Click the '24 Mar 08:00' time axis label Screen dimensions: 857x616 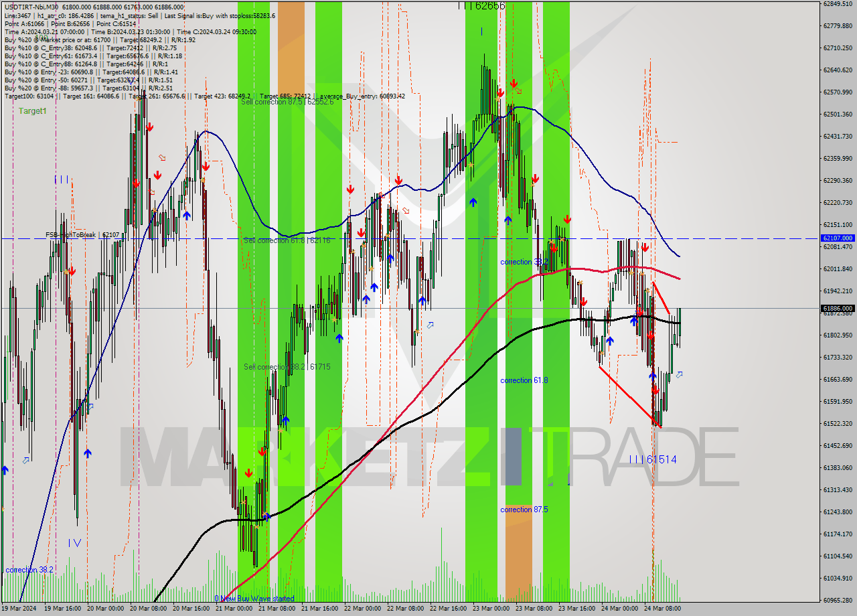tap(662, 609)
